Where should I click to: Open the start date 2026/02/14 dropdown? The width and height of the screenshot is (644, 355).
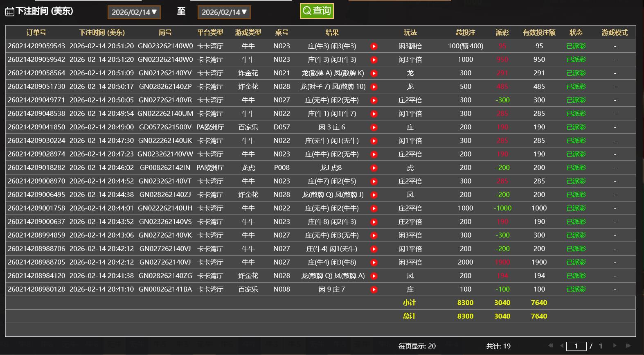134,12
